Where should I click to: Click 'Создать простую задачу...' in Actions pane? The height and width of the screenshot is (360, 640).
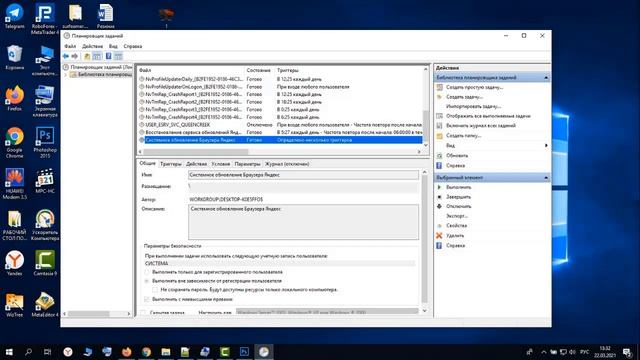(x=474, y=87)
